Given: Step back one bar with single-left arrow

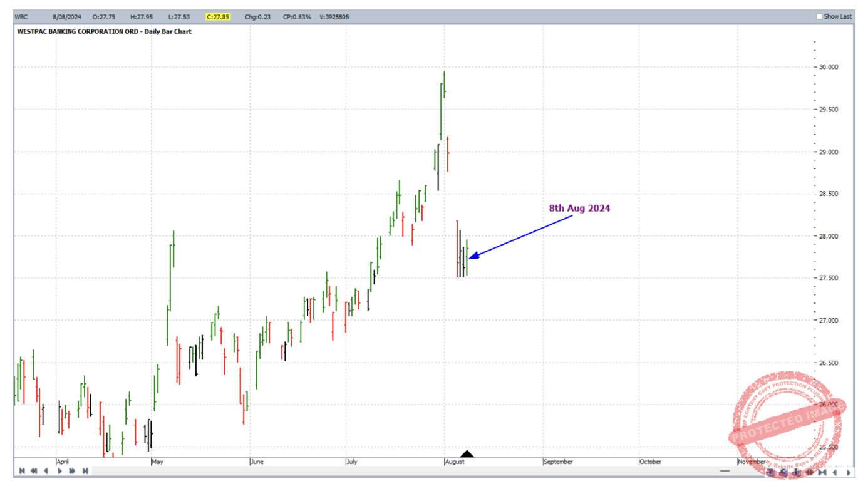Looking at the screenshot, I should point(46,471).
